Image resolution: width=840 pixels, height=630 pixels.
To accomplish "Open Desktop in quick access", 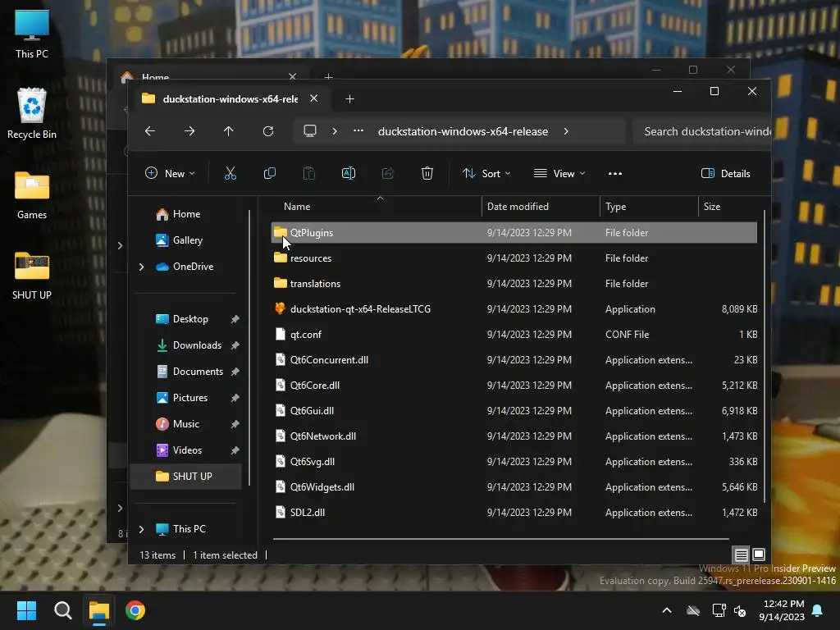I will coord(190,319).
